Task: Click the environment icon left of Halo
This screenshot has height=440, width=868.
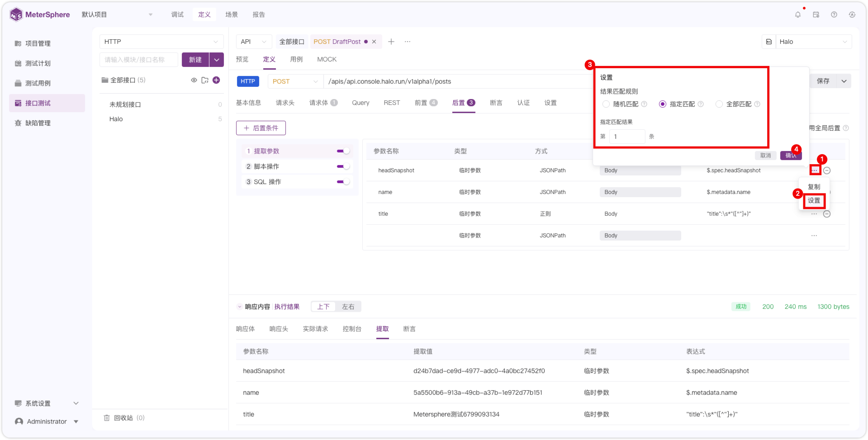Action: tap(769, 42)
